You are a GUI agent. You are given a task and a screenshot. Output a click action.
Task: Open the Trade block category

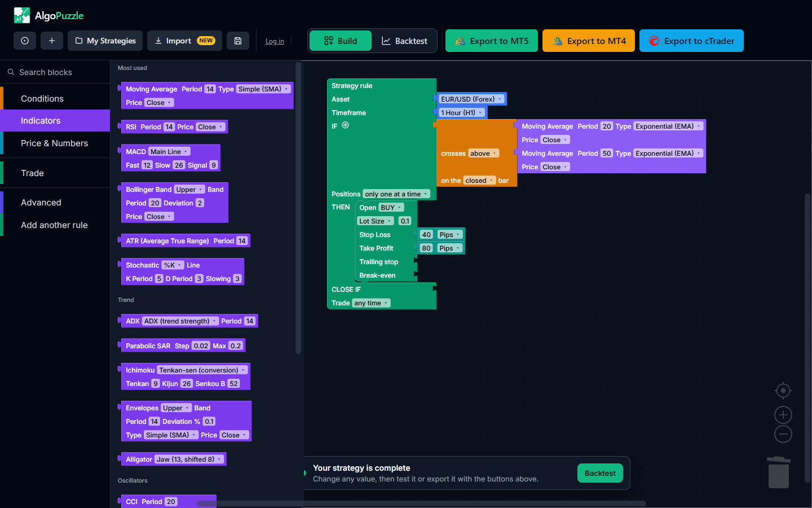pyautogui.click(x=55, y=173)
